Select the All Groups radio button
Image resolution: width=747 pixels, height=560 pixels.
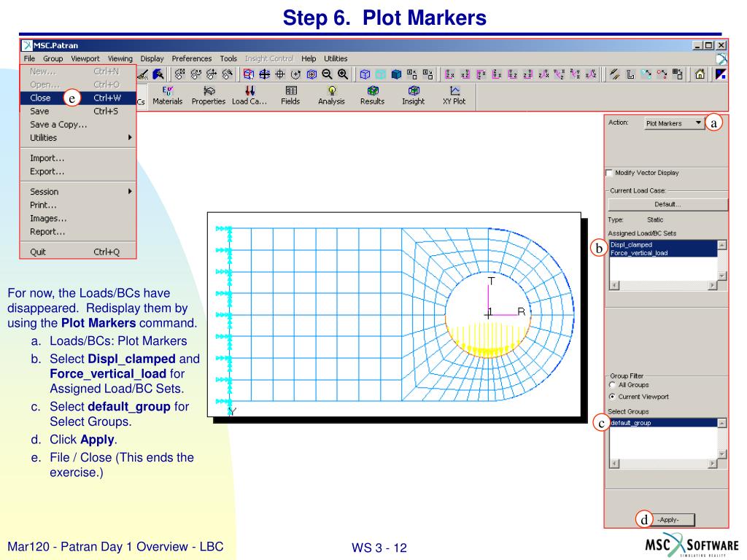612,385
